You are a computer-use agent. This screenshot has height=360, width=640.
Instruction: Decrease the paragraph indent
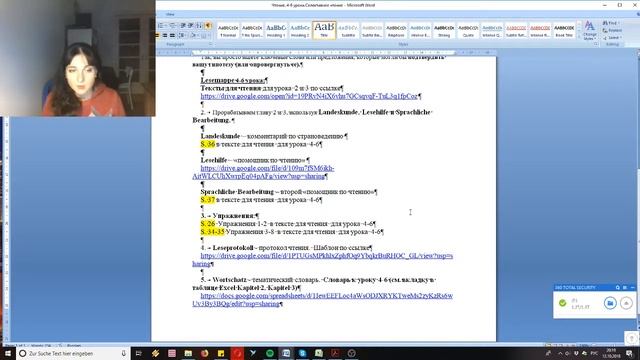pos(183,25)
